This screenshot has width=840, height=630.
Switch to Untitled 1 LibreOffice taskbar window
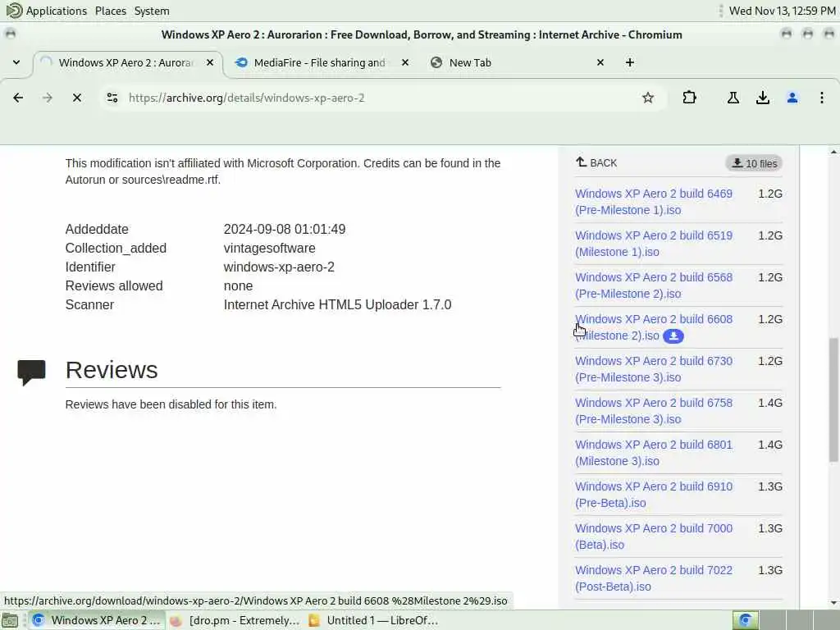[374, 620]
